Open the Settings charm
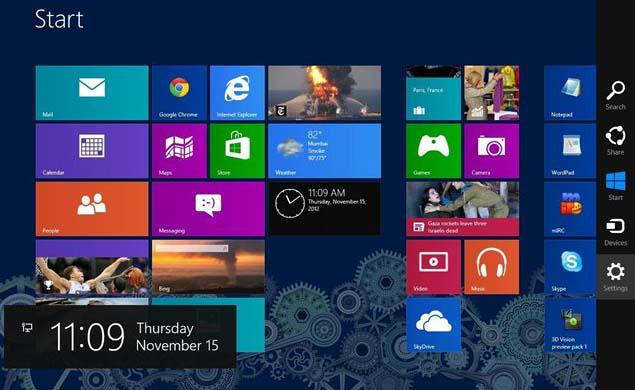 tap(616, 277)
